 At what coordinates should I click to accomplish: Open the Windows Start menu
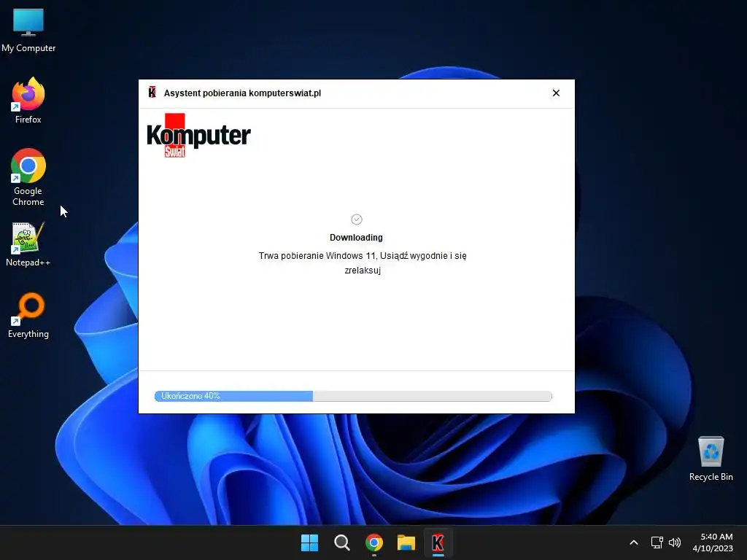[x=309, y=542]
